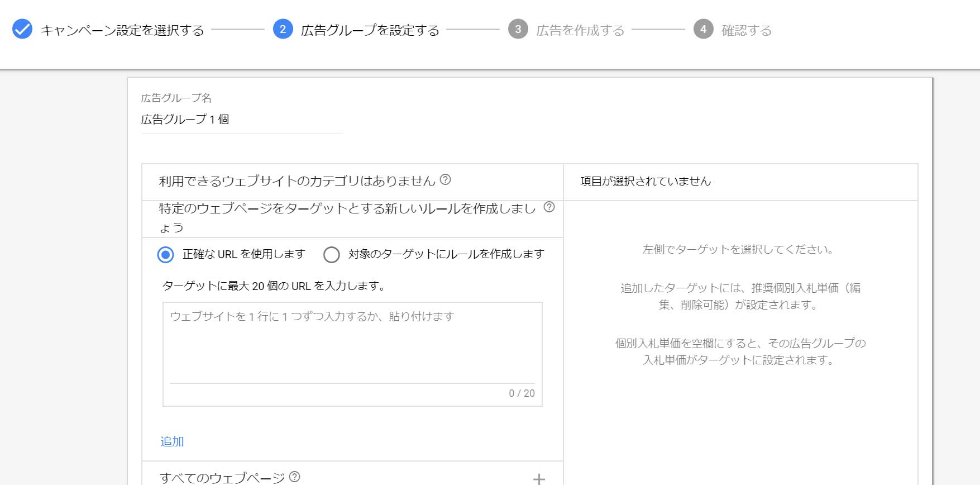Click the 特定のウェブページをターゲット heading text

click(347, 218)
